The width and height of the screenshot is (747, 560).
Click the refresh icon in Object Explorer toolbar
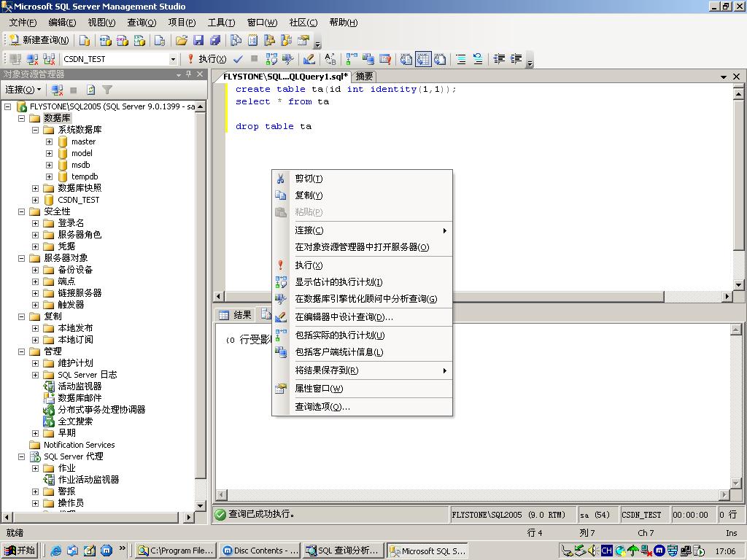[90, 90]
